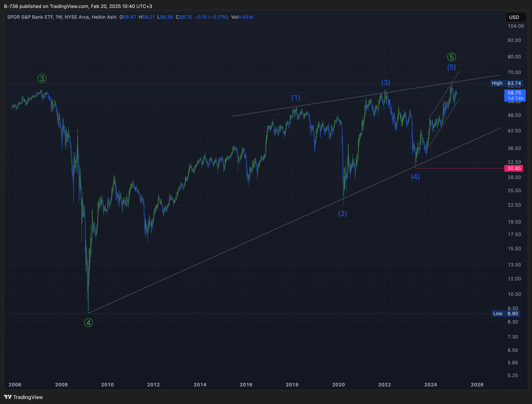Image resolution: width=532 pixels, height=404 pixels.
Task: Click the 22.50 price axis label
Action: [x=514, y=205]
